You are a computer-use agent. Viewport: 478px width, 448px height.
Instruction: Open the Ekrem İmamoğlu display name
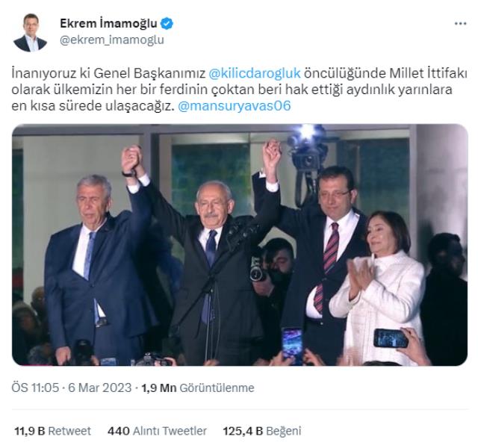click(x=108, y=23)
